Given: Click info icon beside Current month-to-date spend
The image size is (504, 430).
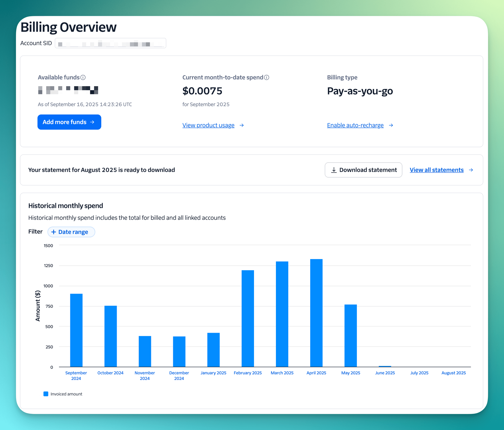Looking at the screenshot, I should [267, 77].
